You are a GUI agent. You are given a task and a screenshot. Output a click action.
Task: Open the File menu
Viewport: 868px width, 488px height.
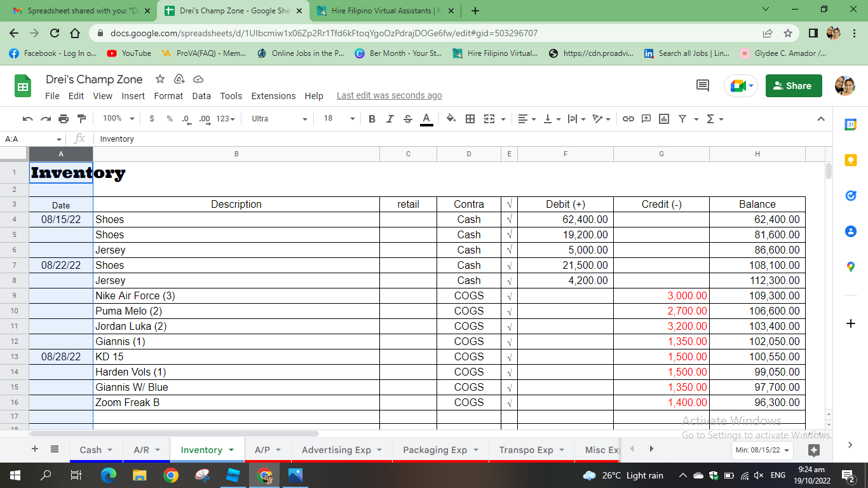pyautogui.click(x=53, y=96)
